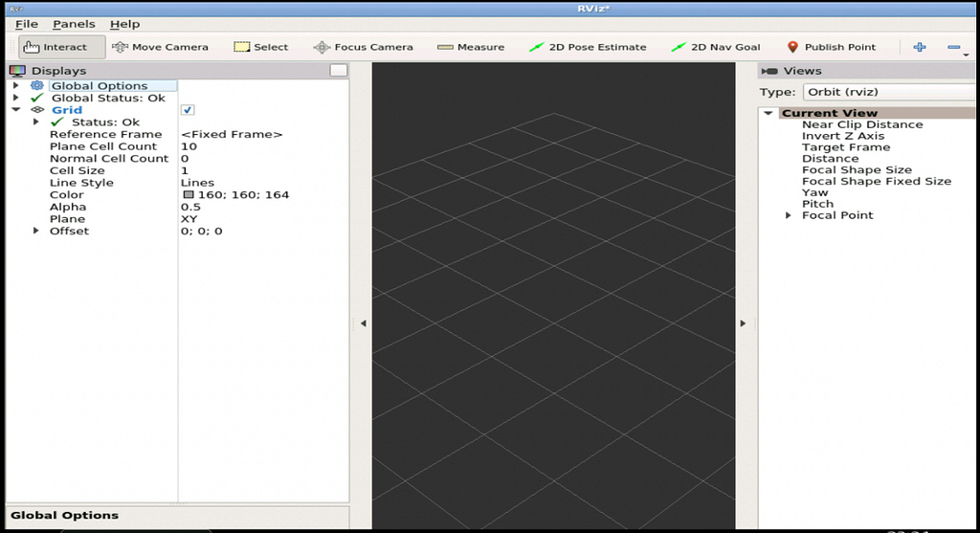
Task: Activate the Publish Point tool
Action: [x=832, y=47]
